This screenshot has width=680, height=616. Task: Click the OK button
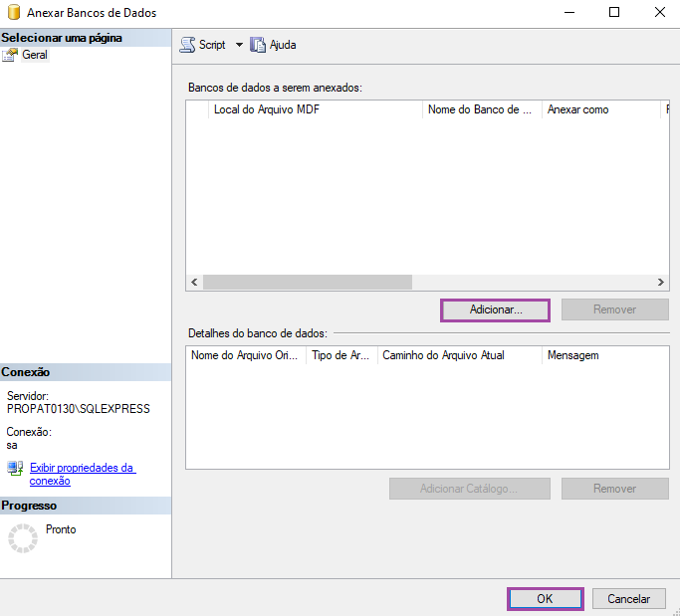click(x=546, y=599)
